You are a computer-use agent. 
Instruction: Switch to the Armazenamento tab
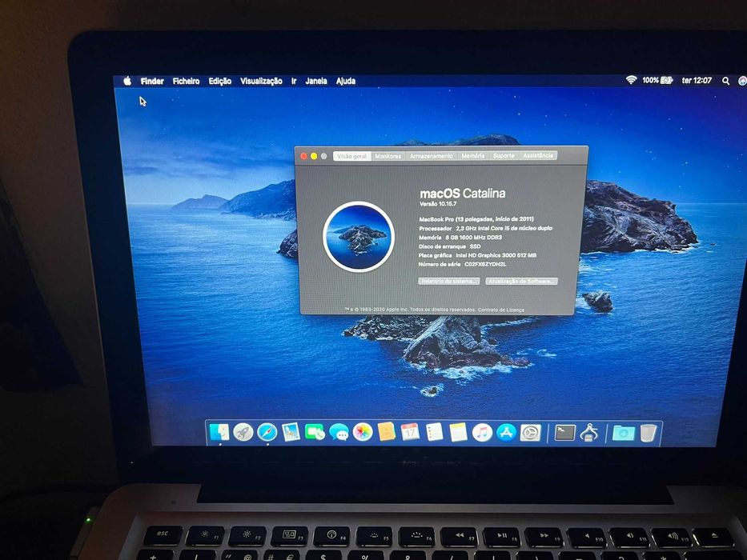click(x=431, y=156)
